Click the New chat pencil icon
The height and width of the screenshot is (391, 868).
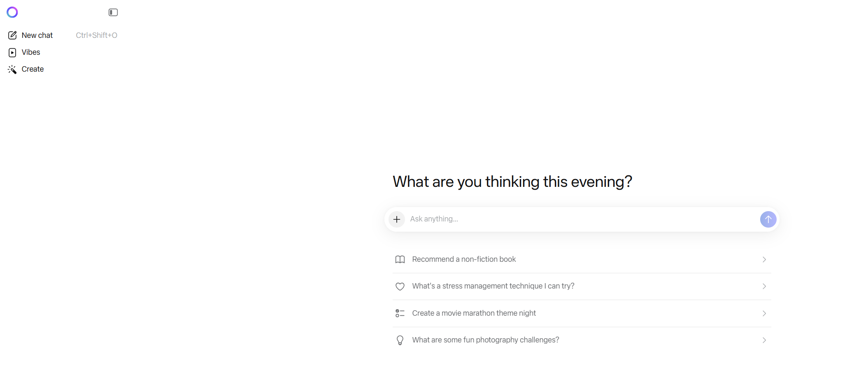click(12, 35)
